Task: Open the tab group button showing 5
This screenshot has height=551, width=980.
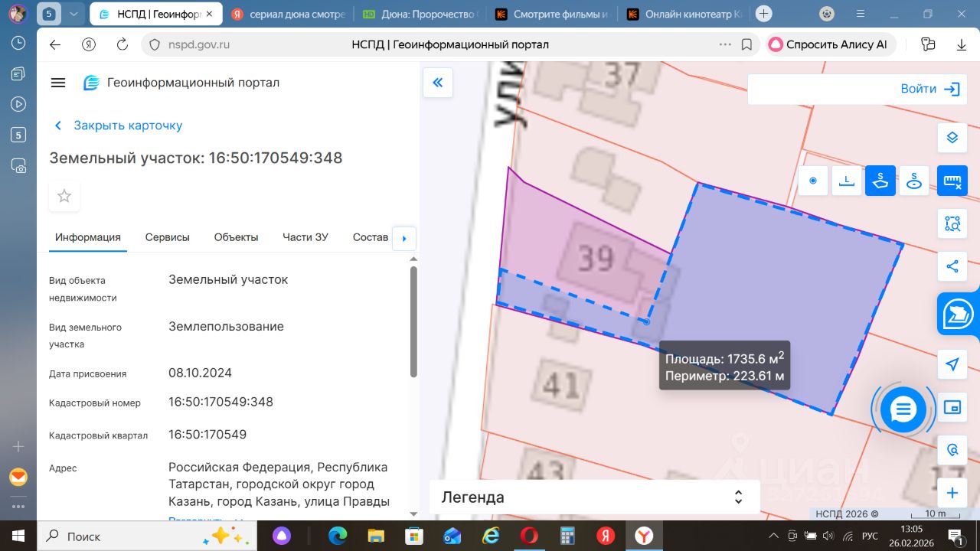Action: (49, 14)
